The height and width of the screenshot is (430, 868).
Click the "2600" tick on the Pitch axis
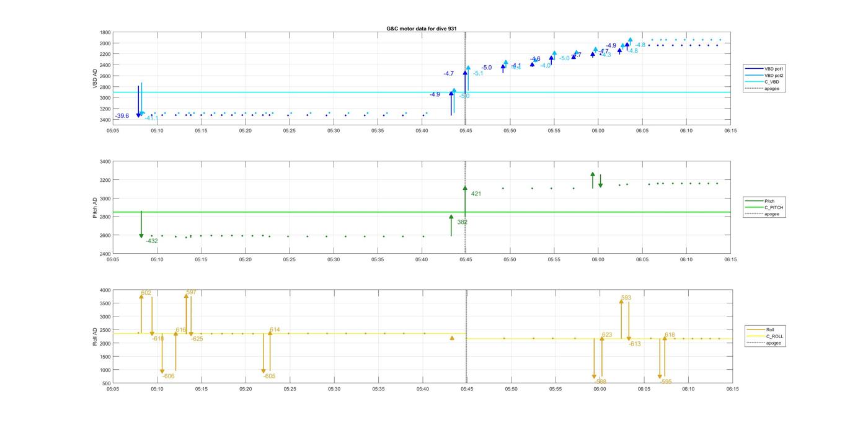tap(105, 235)
